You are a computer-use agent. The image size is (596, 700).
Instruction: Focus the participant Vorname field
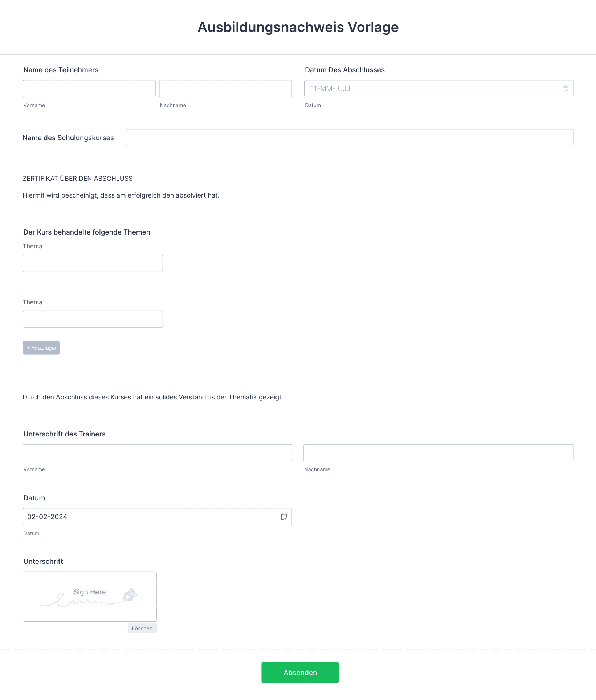pyautogui.click(x=89, y=89)
